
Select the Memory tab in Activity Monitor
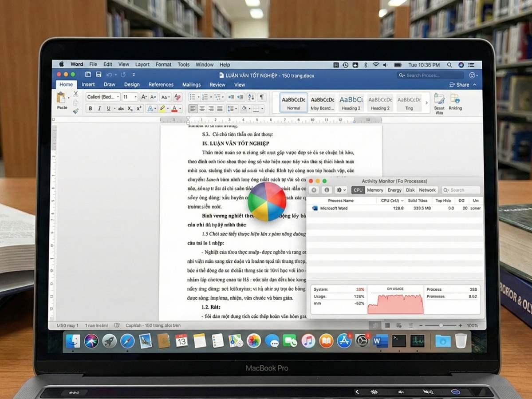pyautogui.click(x=375, y=190)
